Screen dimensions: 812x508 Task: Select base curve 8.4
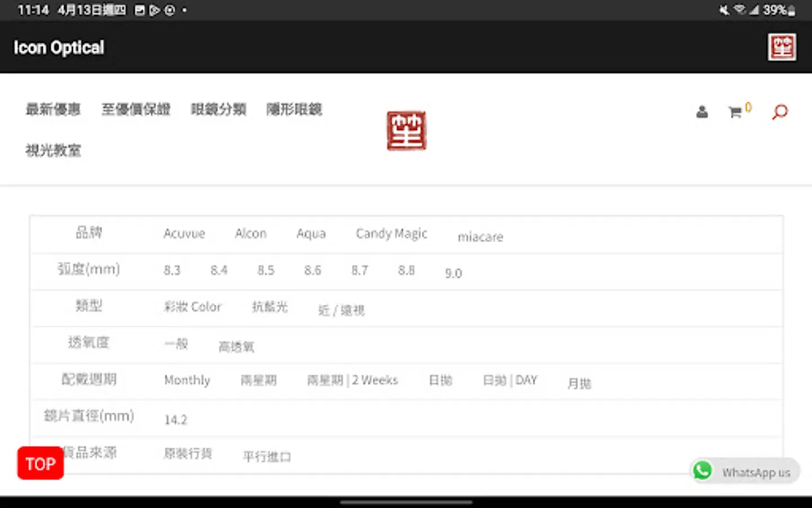(x=219, y=270)
